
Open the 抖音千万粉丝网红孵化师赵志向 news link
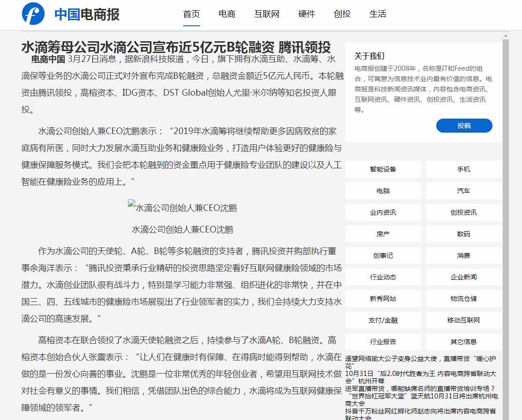coord(420,414)
